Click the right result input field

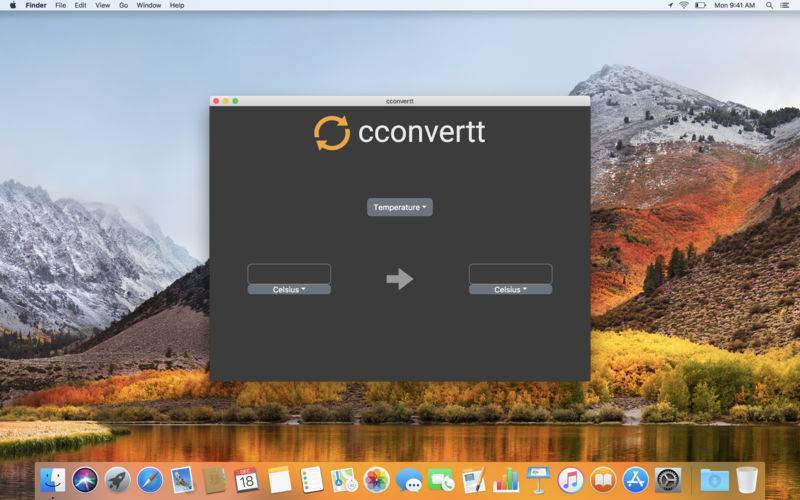(510, 273)
